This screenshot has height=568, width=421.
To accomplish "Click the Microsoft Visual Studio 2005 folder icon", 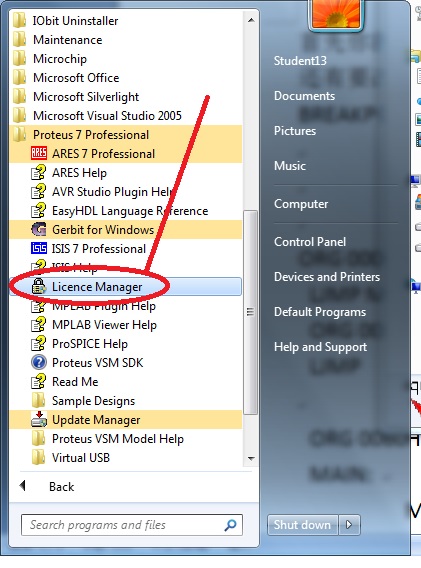I will pyautogui.click(x=19, y=115).
